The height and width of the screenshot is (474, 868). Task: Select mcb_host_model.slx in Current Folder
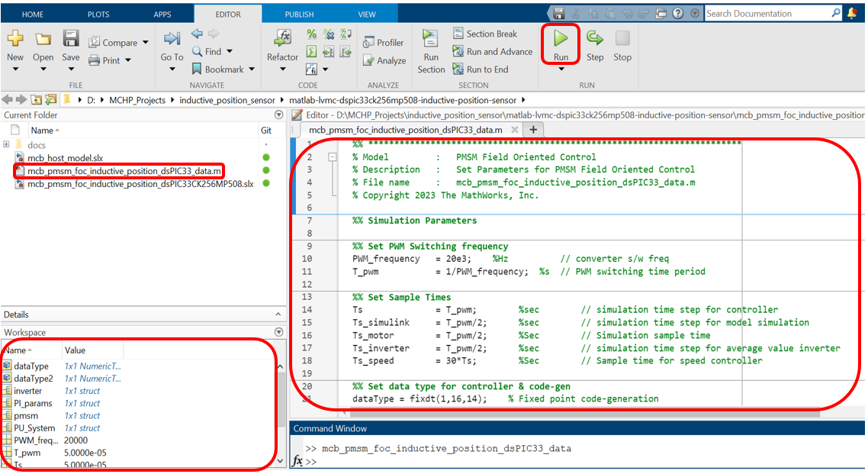pyautogui.click(x=65, y=158)
